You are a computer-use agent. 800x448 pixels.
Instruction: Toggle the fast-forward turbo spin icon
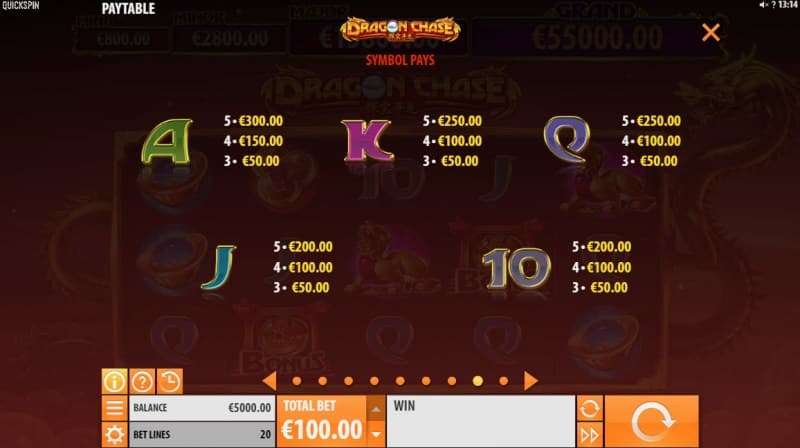(589, 435)
